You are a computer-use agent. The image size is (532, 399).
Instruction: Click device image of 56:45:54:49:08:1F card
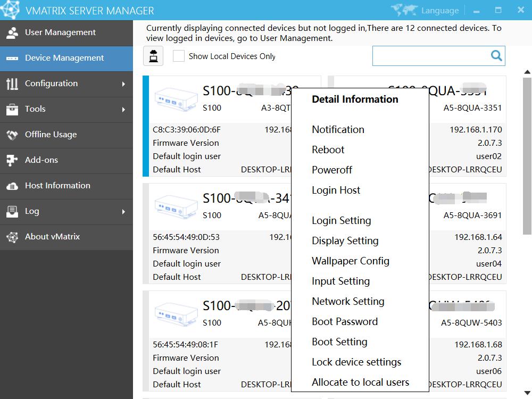tap(176, 314)
